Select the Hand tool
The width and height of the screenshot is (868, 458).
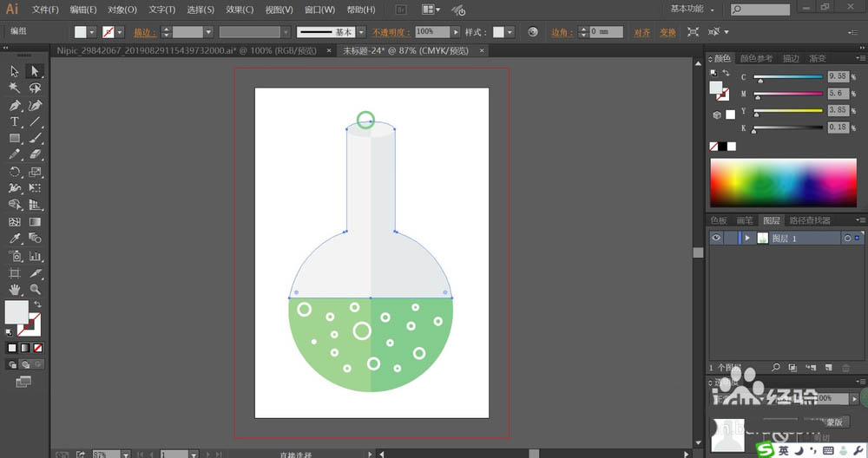15,290
